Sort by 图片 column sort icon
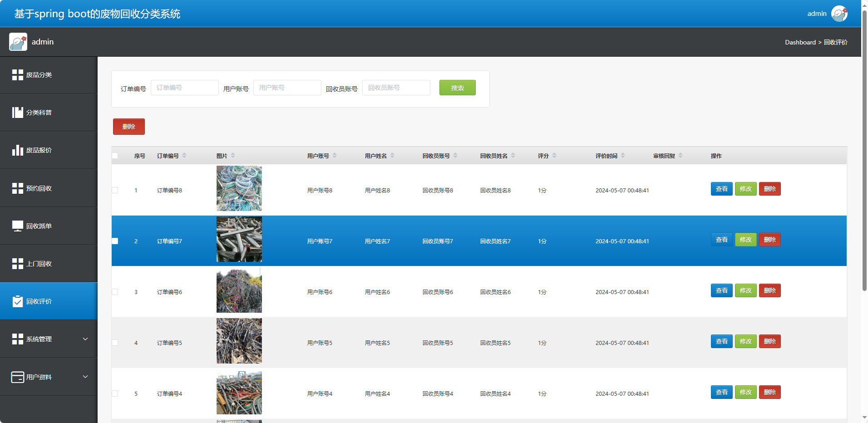The width and height of the screenshot is (868, 423). pos(233,156)
